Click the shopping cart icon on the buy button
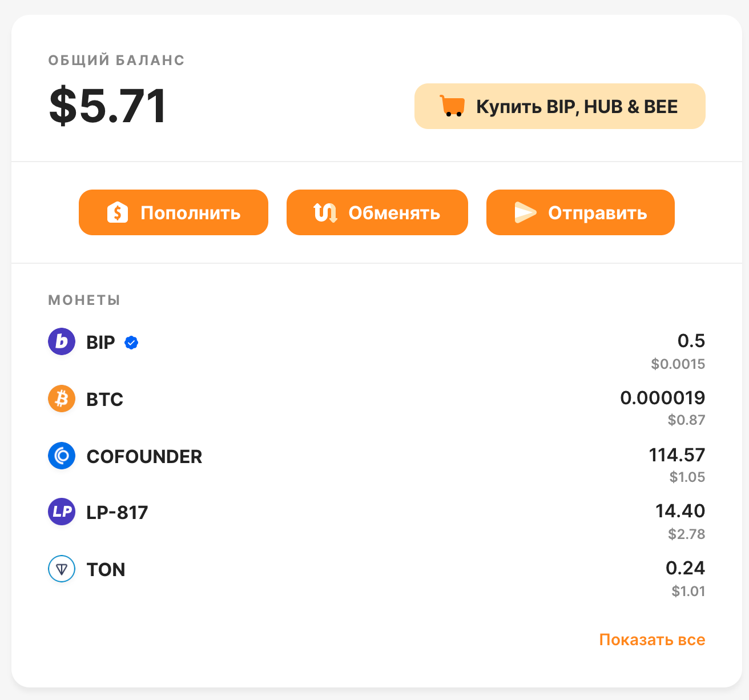The height and width of the screenshot is (700, 749). (x=451, y=106)
